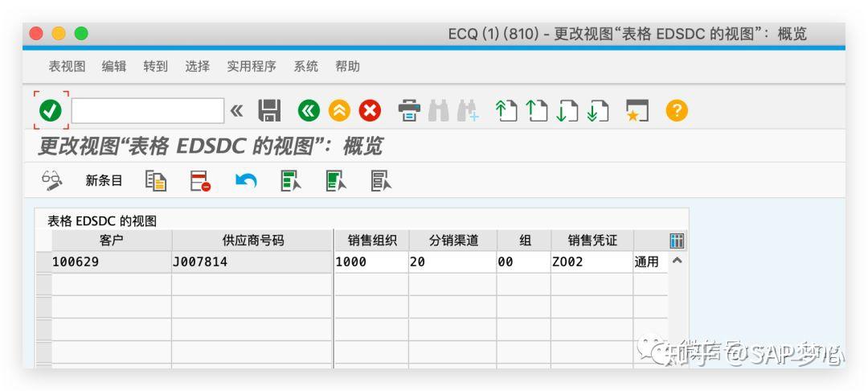This screenshot has width=868, height=391.
Task: Select the row selector for customer 100629
Action: (x=43, y=262)
